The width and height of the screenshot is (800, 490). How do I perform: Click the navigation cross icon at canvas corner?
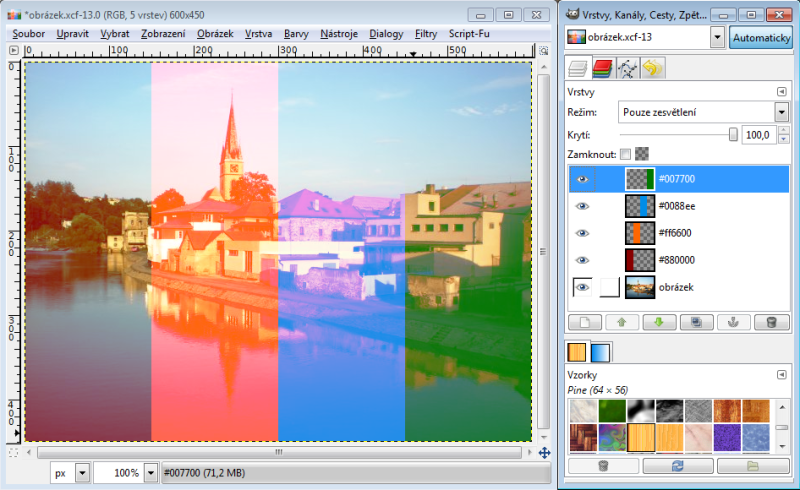pos(544,453)
